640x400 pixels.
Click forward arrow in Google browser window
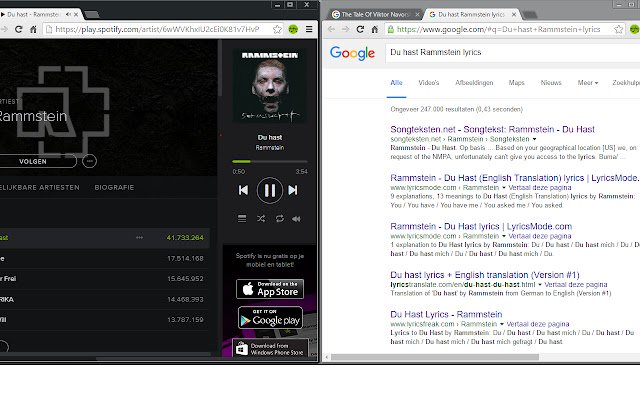pos(345,29)
